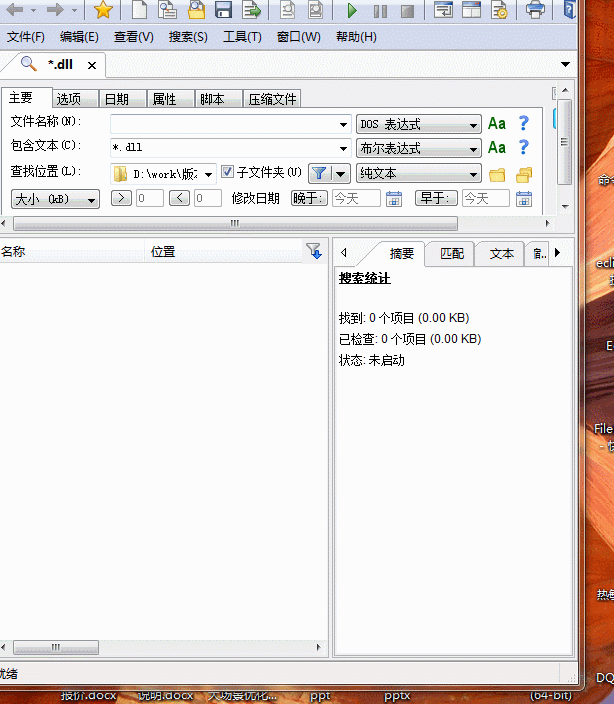This screenshot has width=614, height=704.
Task: Click the results list horizontal scrollbar thumb
Action: pos(56,647)
